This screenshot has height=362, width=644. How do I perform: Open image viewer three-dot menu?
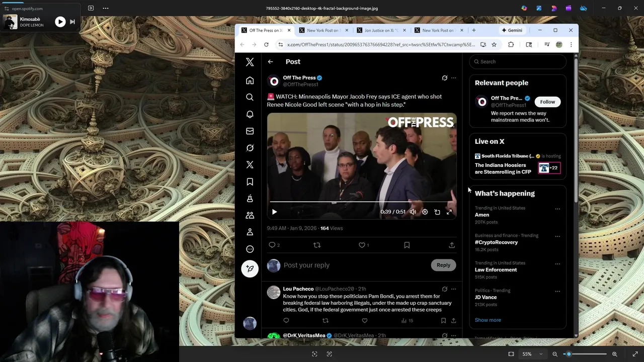106,8
